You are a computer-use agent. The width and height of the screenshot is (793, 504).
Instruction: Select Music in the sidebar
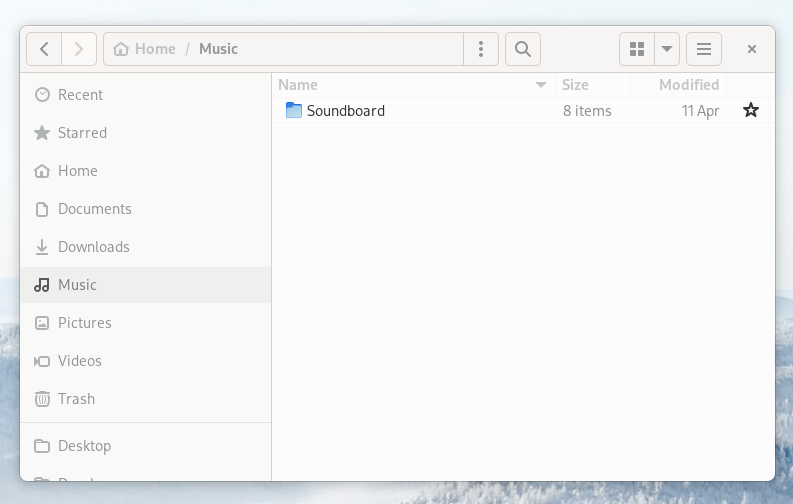pyautogui.click(x=146, y=285)
